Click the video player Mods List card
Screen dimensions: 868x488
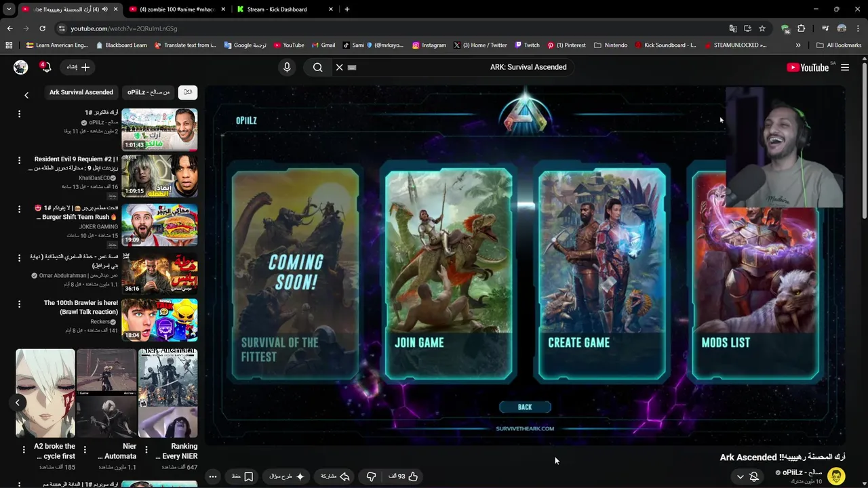(755, 274)
